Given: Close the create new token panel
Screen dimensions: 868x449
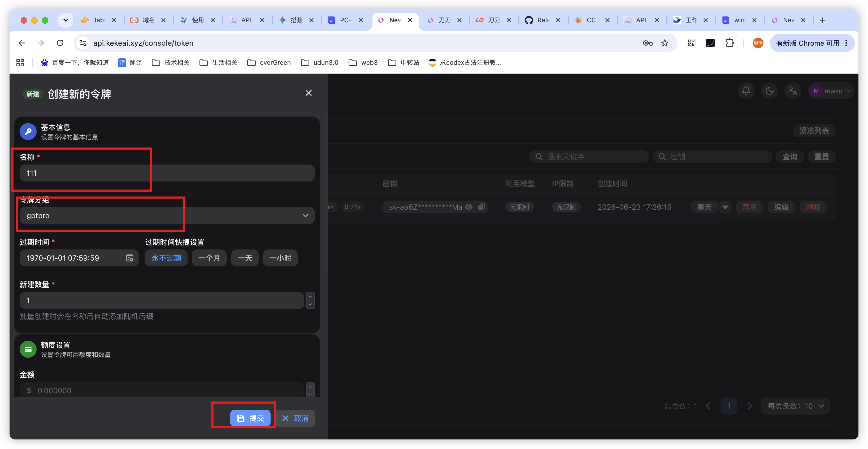Looking at the screenshot, I should click(308, 93).
